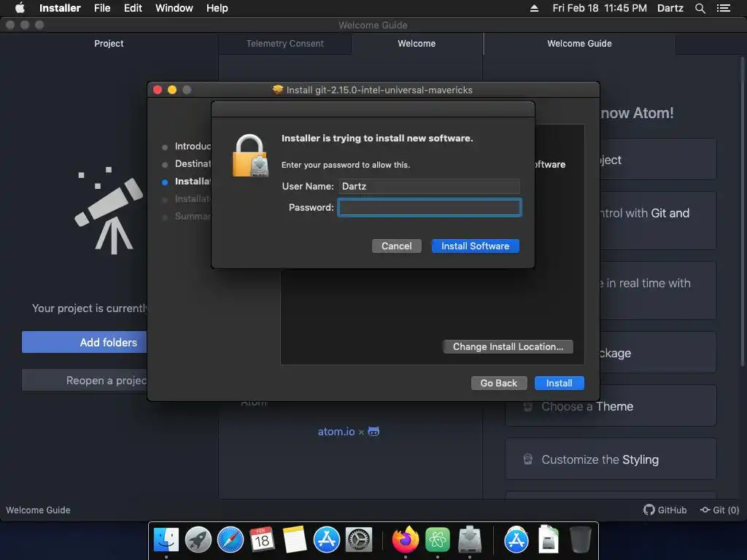Click Welcome Guide text in Atom status bar
This screenshot has height=560, width=747.
tap(38, 510)
